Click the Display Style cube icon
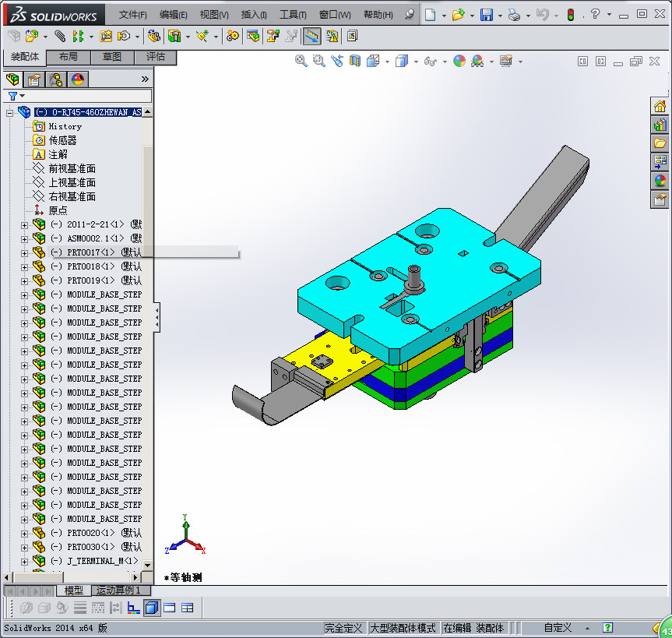 [x=402, y=62]
